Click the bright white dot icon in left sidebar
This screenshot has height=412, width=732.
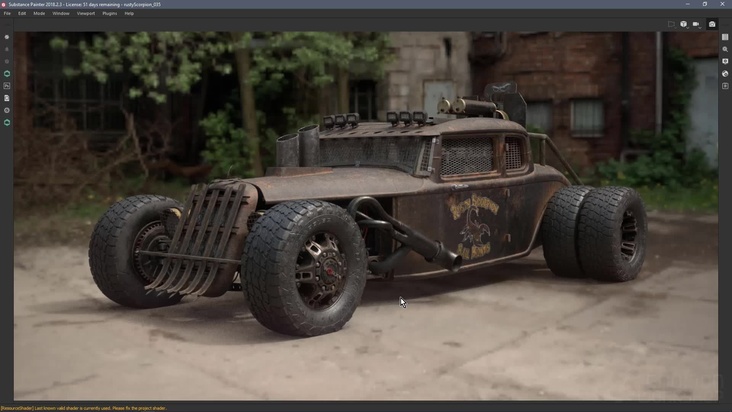pyautogui.click(x=7, y=37)
